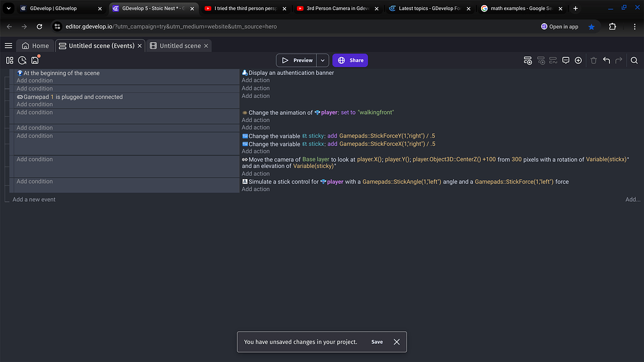Select the Add new event toolbar icon
The width and height of the screenshot is (644, 362).
[528, 60]
